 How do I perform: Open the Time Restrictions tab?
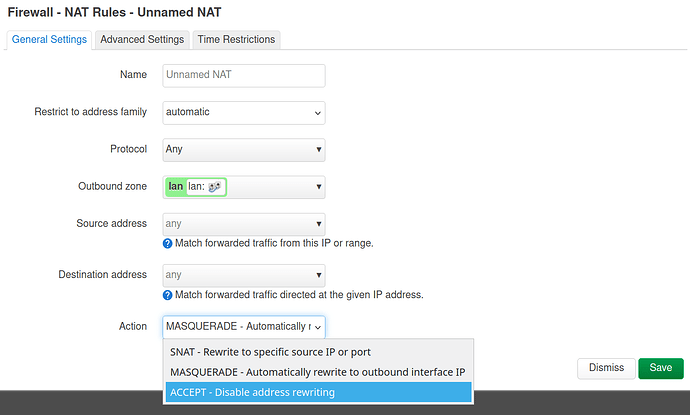(236, 40)
